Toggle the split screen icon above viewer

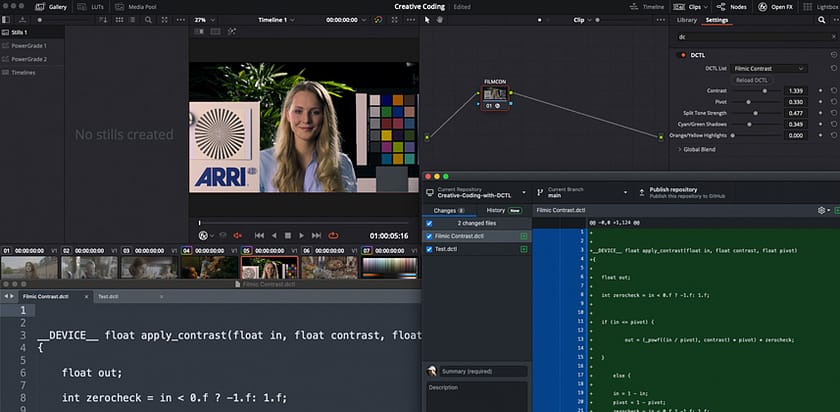coord(215,32)
